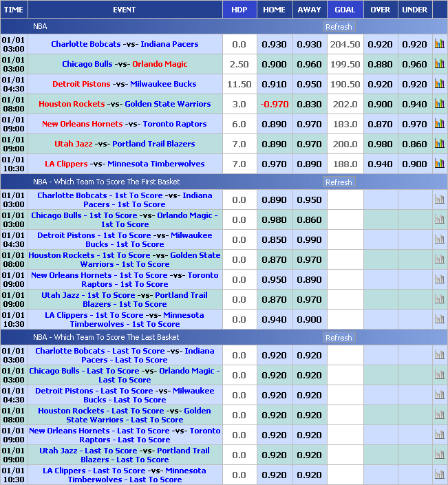Select home odds 0.970 for LA Clippers

[x=274, y=164]
